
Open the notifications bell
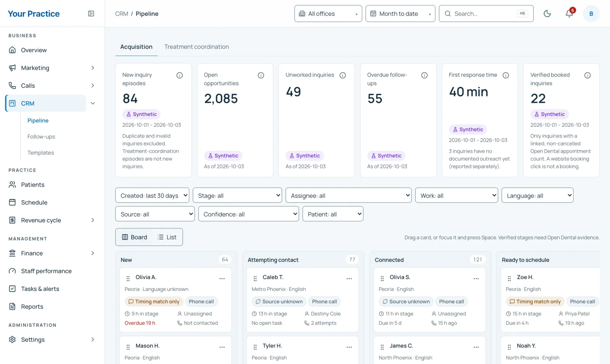(569, 14)
